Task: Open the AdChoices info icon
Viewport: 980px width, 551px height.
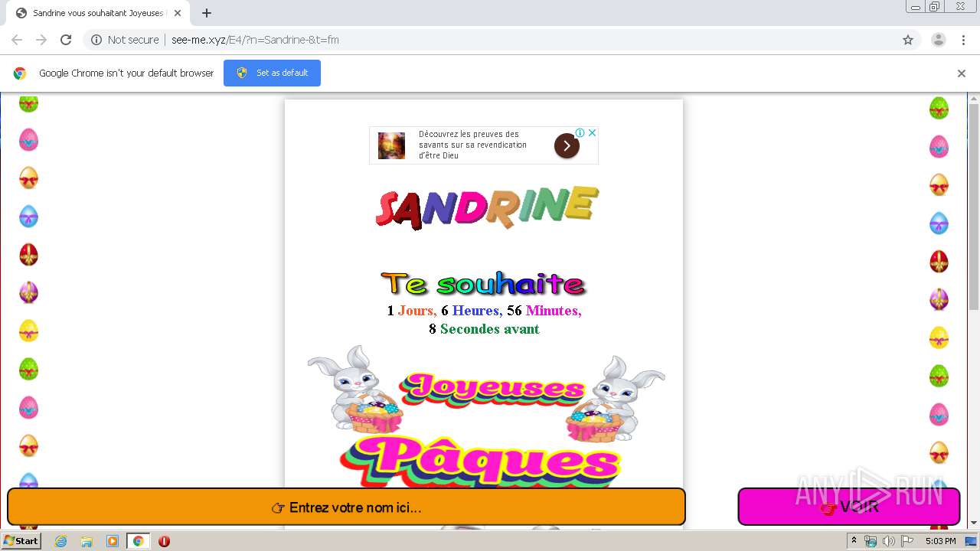Action: 580,132
